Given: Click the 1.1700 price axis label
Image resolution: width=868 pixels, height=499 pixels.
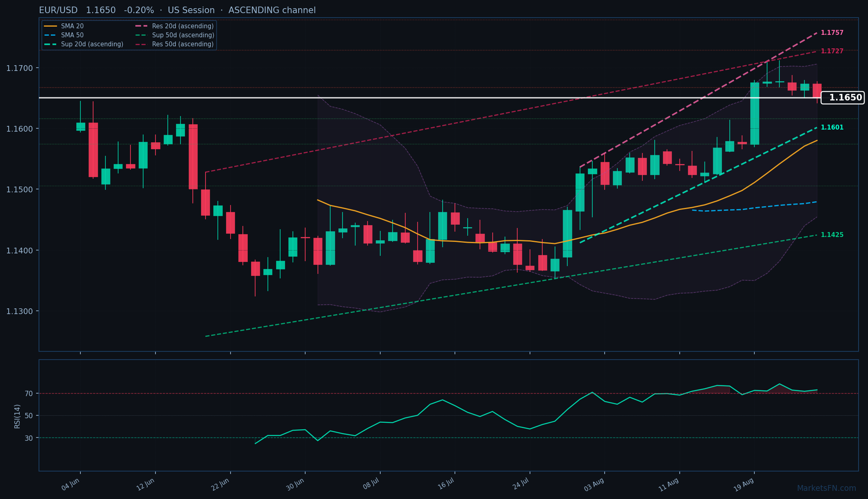Looking at the screenshot, I should tap(20, 68).
